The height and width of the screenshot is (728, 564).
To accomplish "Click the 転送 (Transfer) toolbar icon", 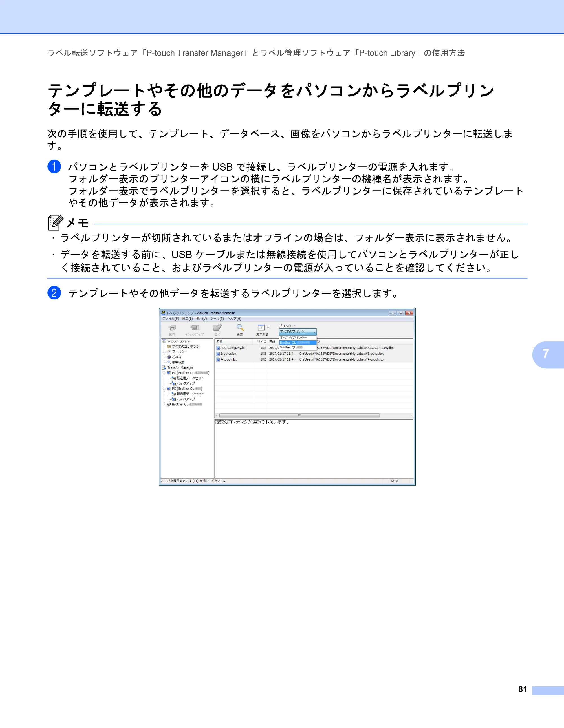I will [172, 328].
